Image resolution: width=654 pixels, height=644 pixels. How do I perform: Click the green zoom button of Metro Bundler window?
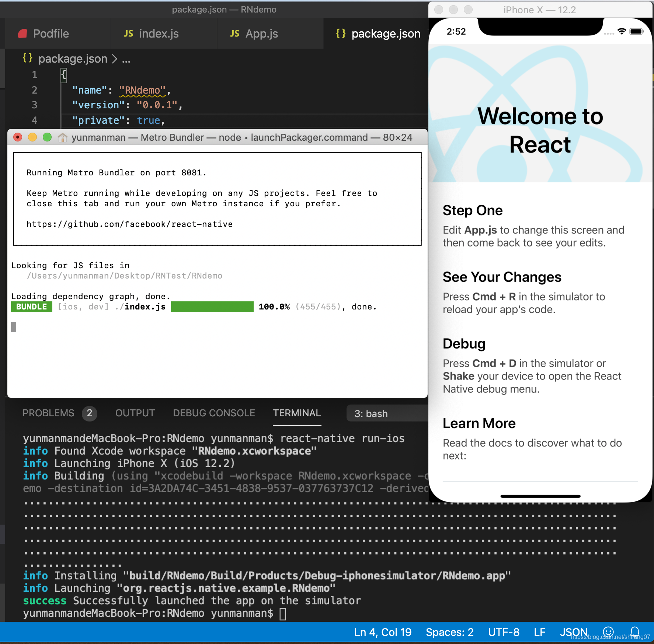tap(47, 137)
